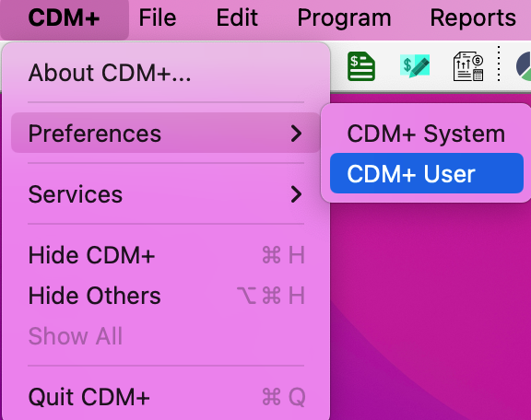Expand the Services submenu arrow
Viewport: 531px width, 420px height.
(x=296, y=194)
